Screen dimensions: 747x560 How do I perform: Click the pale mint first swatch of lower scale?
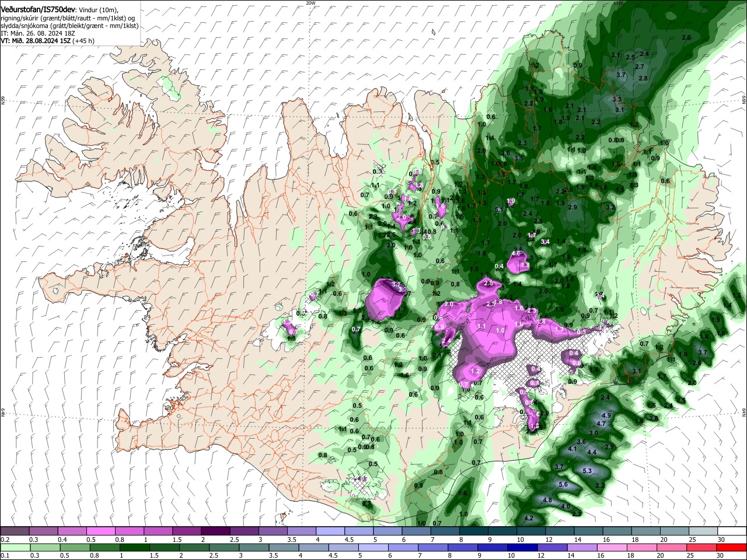click(15, 547)
